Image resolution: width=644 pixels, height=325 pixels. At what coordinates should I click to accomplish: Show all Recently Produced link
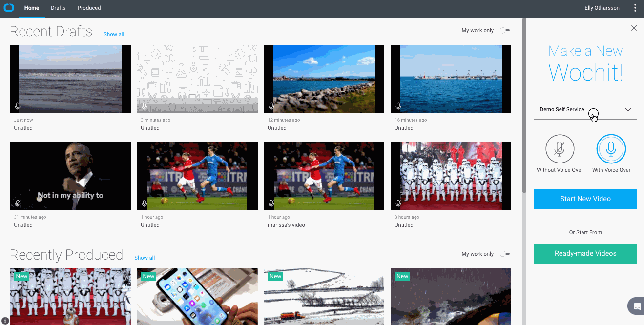145,258
